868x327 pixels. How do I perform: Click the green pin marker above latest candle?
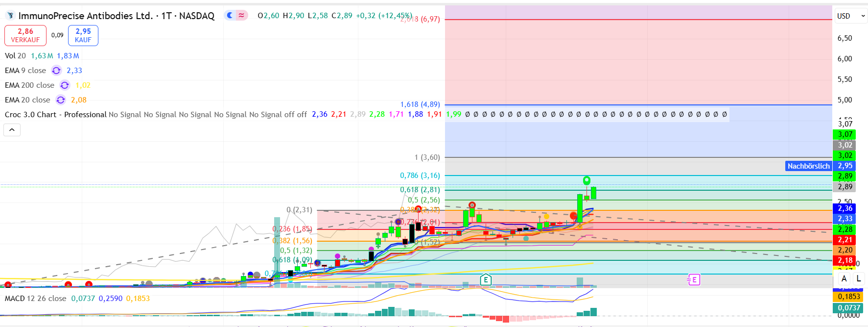click(x=586, y=181)
